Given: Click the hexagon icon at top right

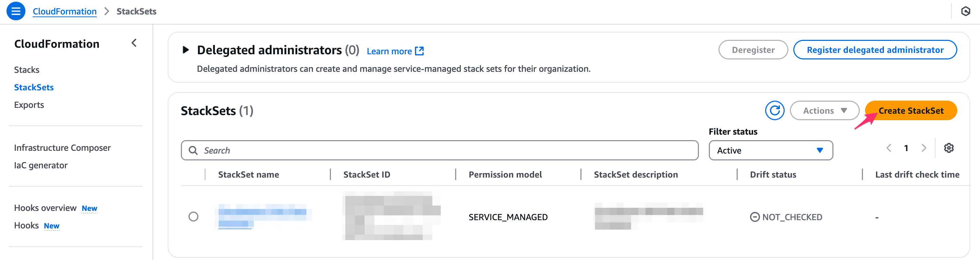Looking at the screenshot, I should (965, 11).
